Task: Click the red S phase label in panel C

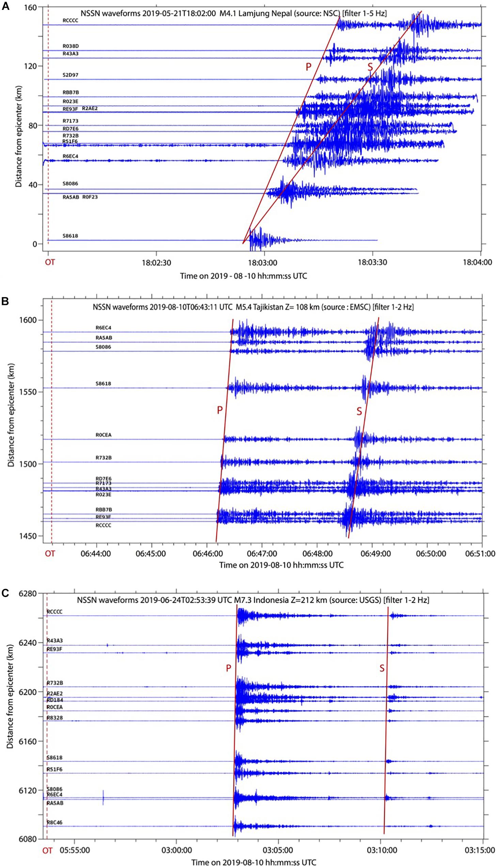Action: (x=382, y=669)
